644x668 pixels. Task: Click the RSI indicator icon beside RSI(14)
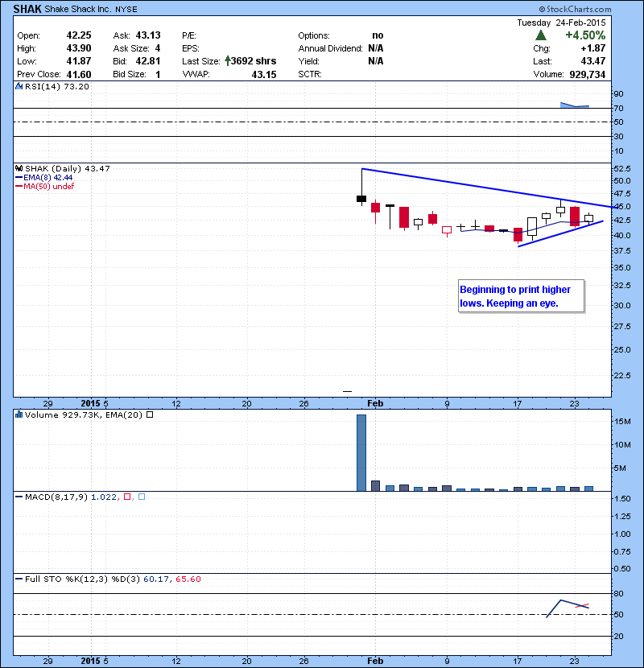(x=19, y=86)
